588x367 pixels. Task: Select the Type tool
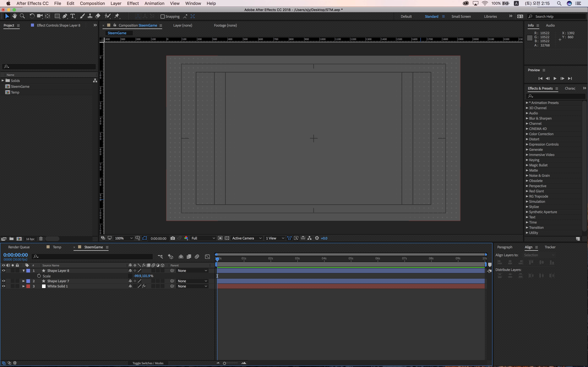tap(72, 16)
